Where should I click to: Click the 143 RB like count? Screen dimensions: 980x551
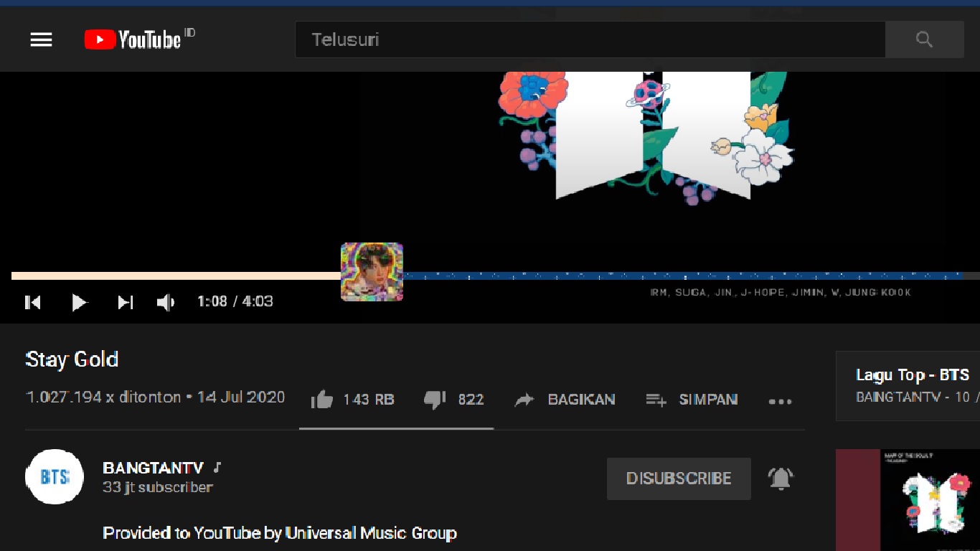coord(369,400)
